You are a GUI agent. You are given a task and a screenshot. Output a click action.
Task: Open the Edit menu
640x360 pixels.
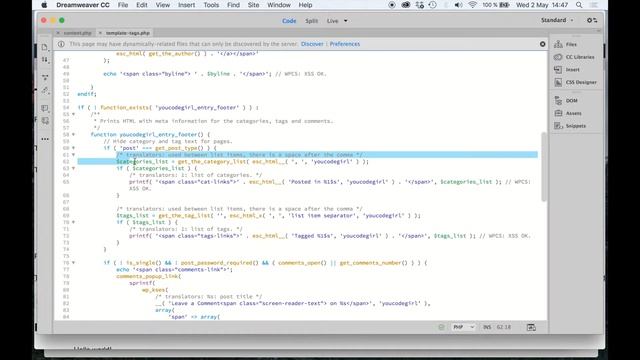click(142, 5)
